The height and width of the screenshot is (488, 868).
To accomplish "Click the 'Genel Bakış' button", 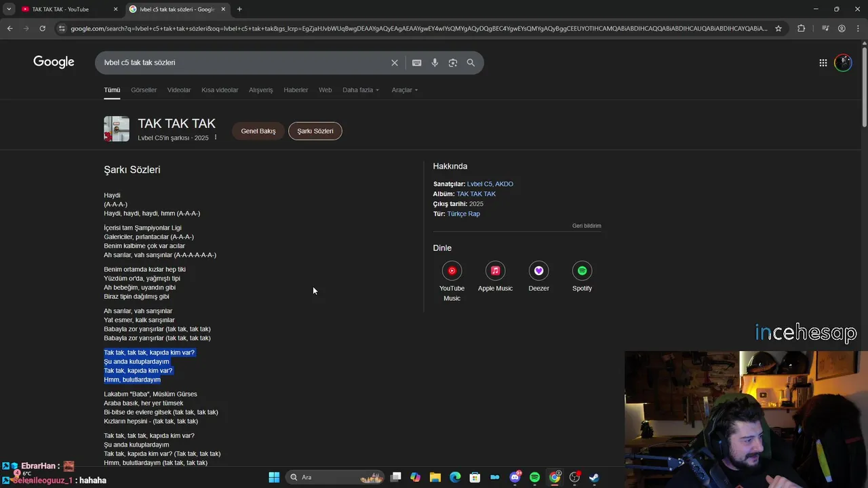I will tap(258, 131).
